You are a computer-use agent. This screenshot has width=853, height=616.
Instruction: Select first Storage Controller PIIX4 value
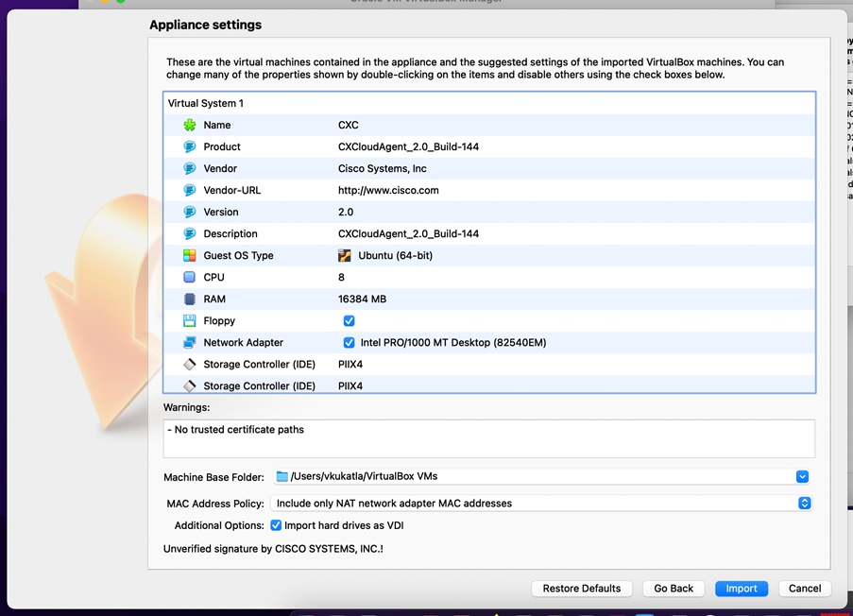click(350, 365)
